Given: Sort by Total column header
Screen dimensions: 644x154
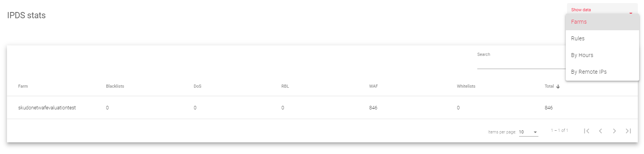Looking at the screenshot, I should pos(549,86).
